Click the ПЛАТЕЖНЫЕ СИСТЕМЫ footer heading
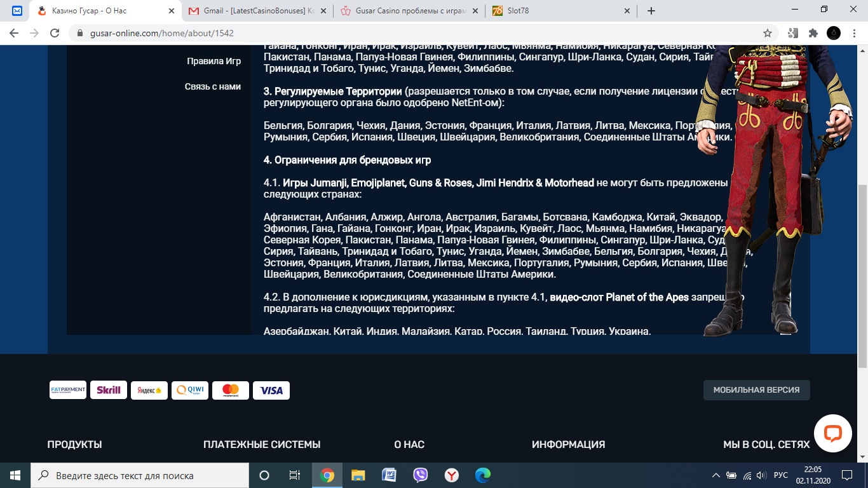Image resolution: width=868 pixels, height=488 pixels. click(x=262, y=445)
